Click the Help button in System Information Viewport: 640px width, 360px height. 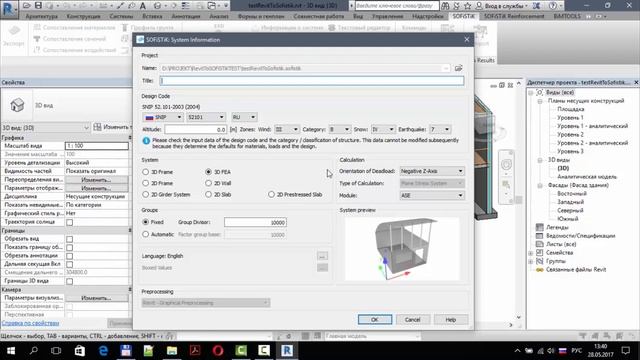pyautogui.click(x=451, y=320)
